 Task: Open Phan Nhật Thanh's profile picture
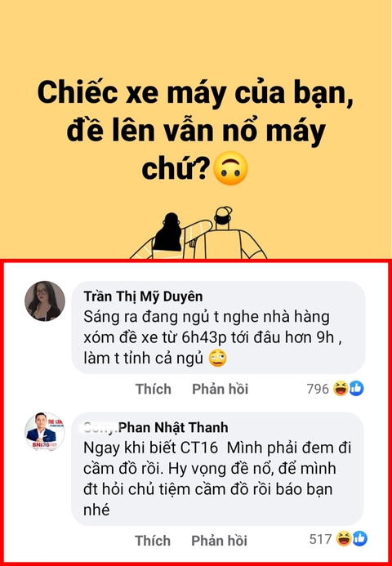pos(45,432)
